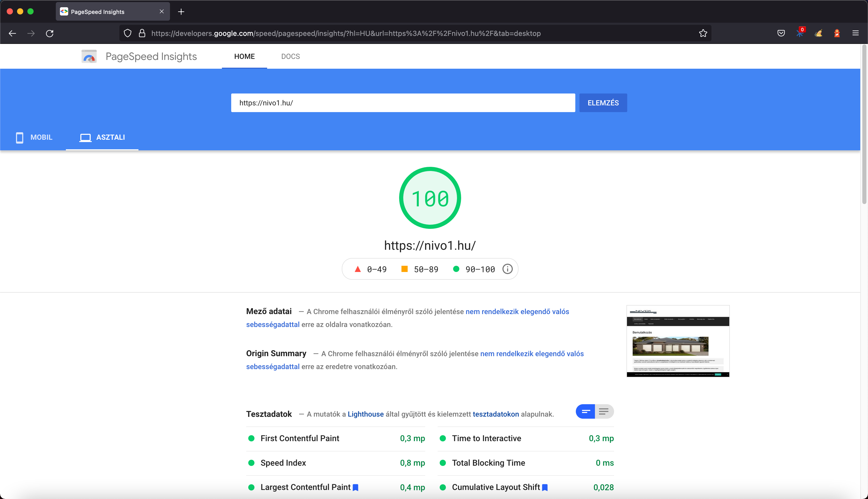Click the Save to Pocket icon
The width and height of the screenshot is (868, 499).
[781, 33]
